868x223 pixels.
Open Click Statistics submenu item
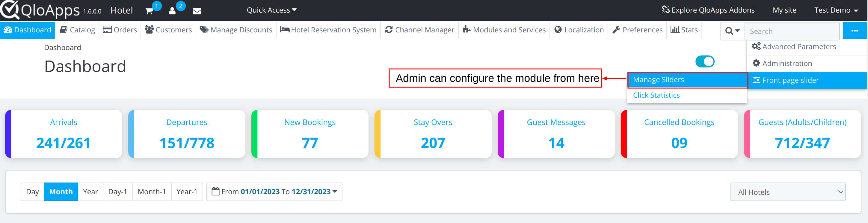(687, 95)
